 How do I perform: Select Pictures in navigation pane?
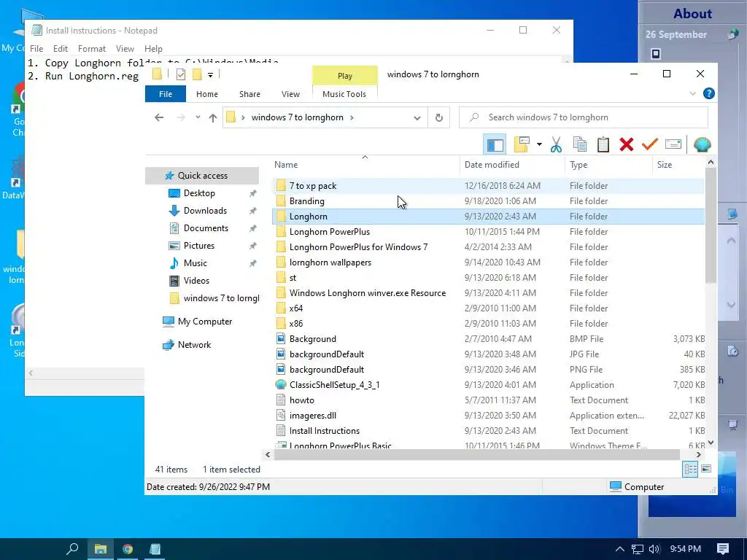point(199,246)
